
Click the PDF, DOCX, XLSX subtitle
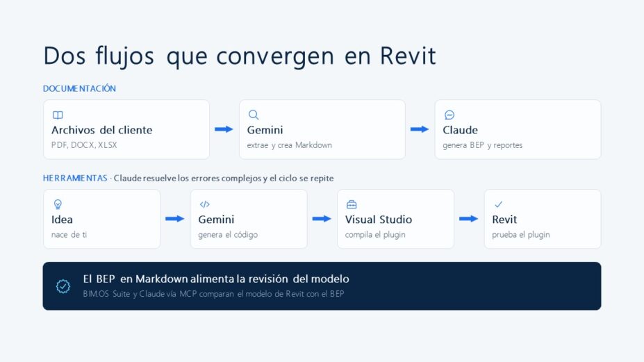pyautogui.click(x=84, y=145)
